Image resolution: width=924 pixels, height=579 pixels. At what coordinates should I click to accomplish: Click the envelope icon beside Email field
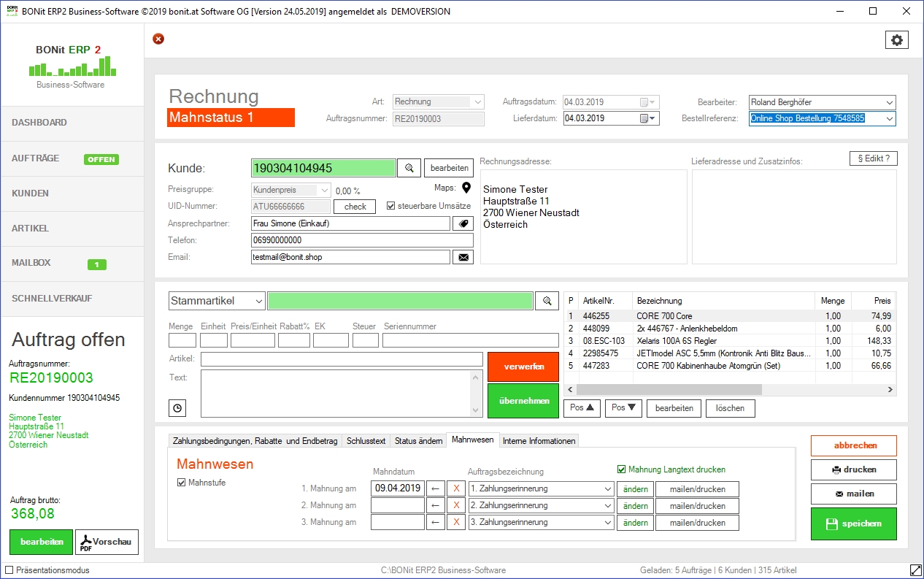463,257
